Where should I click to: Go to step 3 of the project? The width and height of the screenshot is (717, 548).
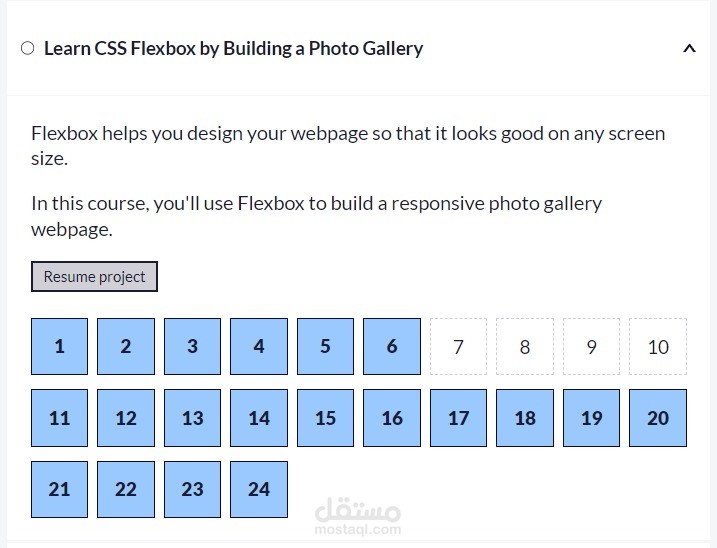point(192,346)
